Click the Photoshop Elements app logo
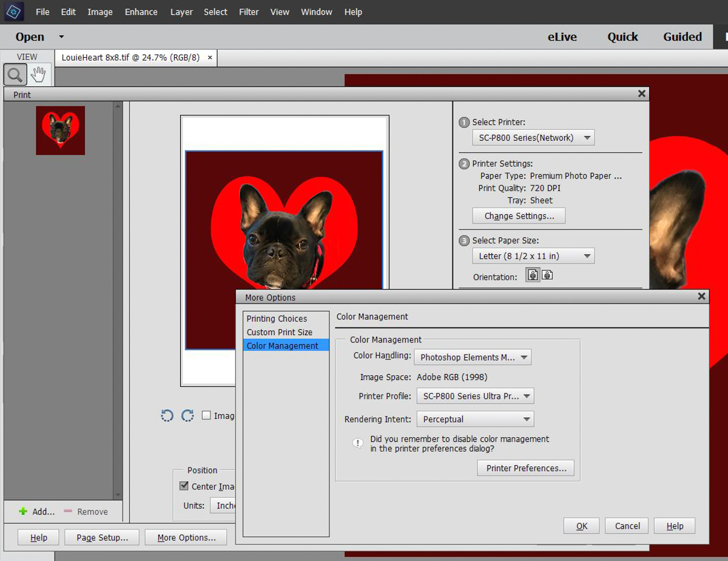Image resolution: width=728 pixels, height=561 pixels. coord(13,12)
